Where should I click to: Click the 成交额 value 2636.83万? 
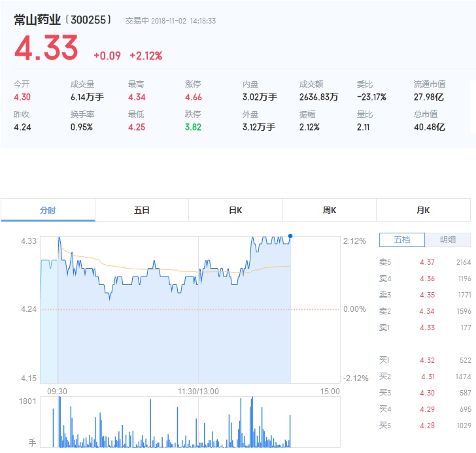(x=319, y=97)
